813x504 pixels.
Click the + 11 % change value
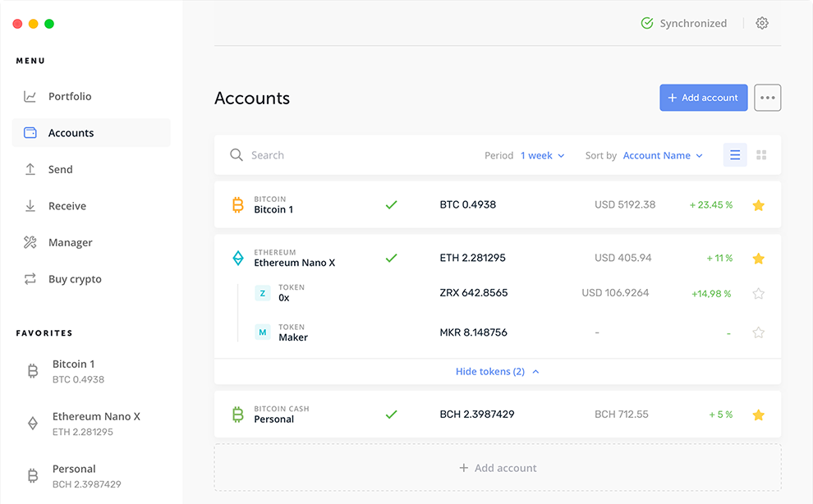pyautogui.click(x=719, y=259)
